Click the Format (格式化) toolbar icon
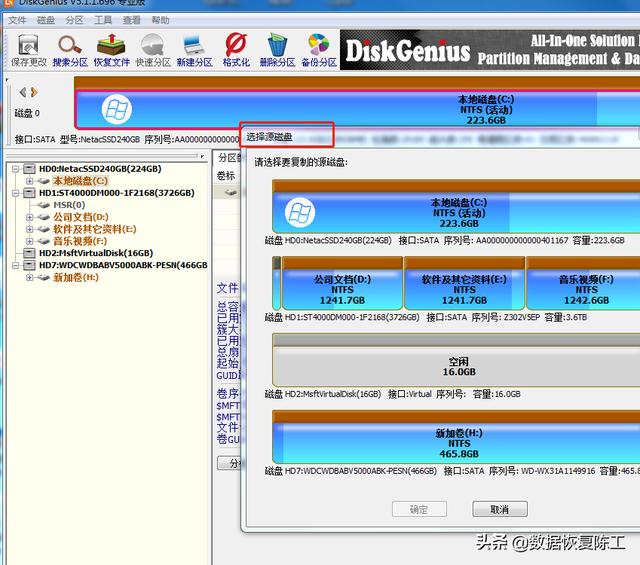 pos(236,50)
